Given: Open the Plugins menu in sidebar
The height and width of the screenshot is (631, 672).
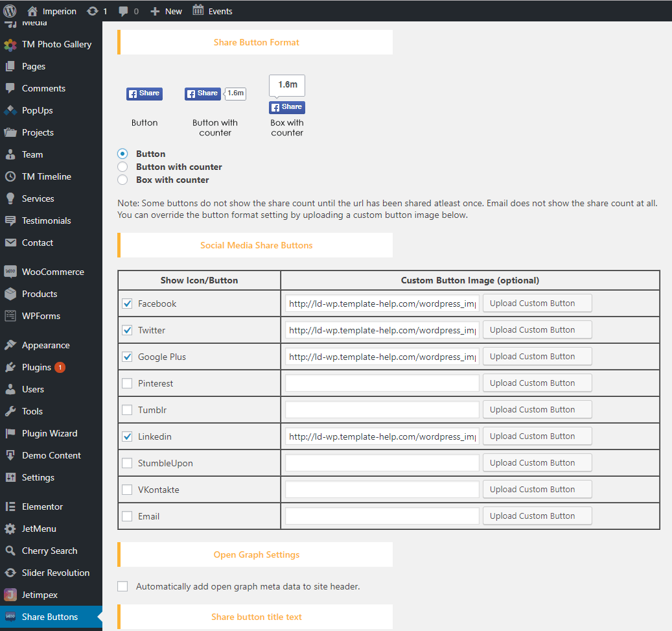Looking at the screenshot, I should pos(36,368).
